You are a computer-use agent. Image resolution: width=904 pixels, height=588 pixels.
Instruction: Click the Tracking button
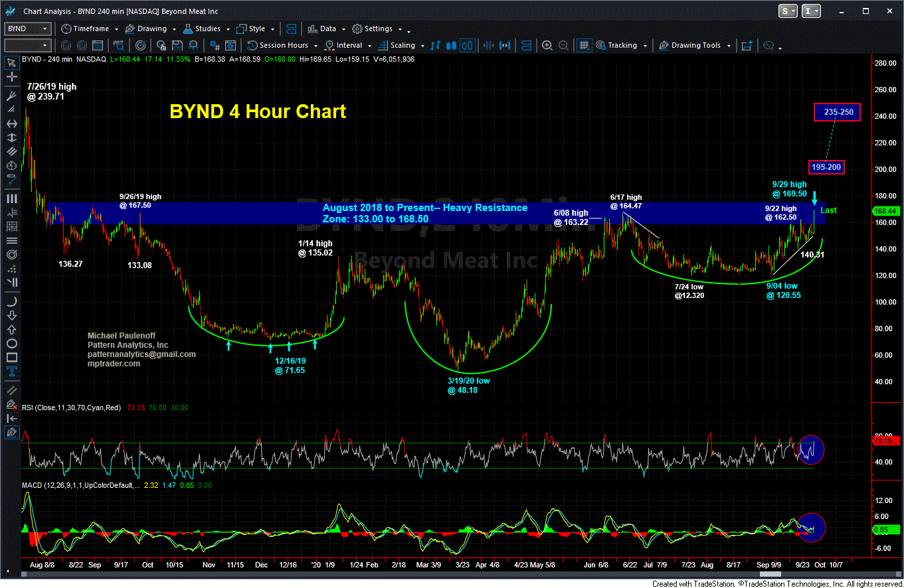[616, 45]
